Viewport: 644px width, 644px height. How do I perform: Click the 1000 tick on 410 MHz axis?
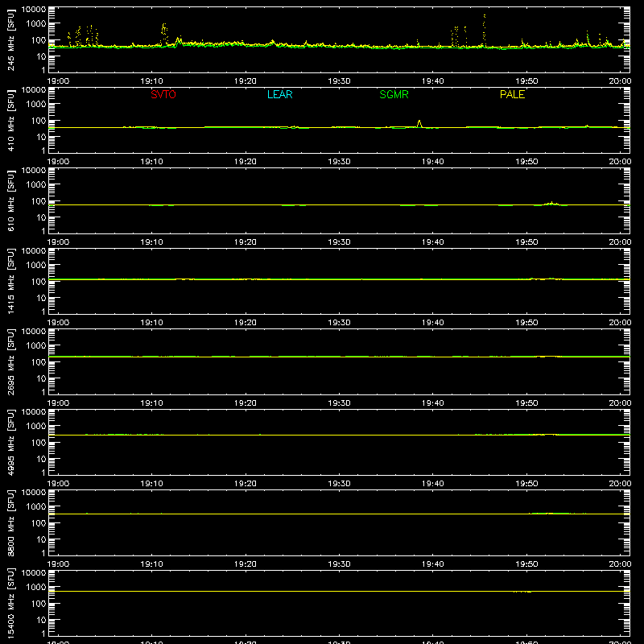pos(36,105)
